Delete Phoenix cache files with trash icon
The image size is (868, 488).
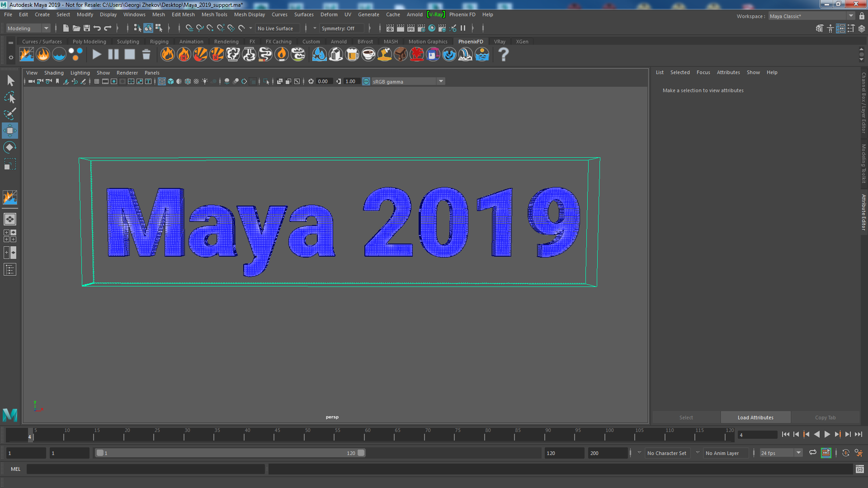click(x=146, y=55)
